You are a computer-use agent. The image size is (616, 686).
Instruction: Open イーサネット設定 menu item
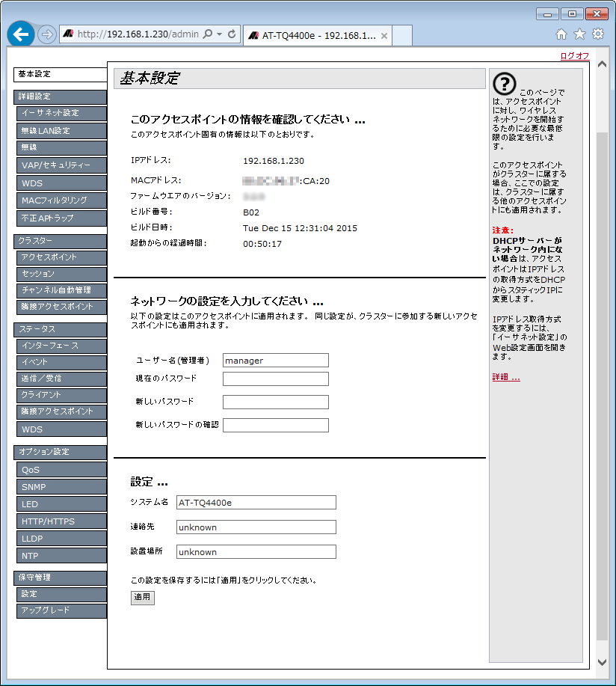61,113
